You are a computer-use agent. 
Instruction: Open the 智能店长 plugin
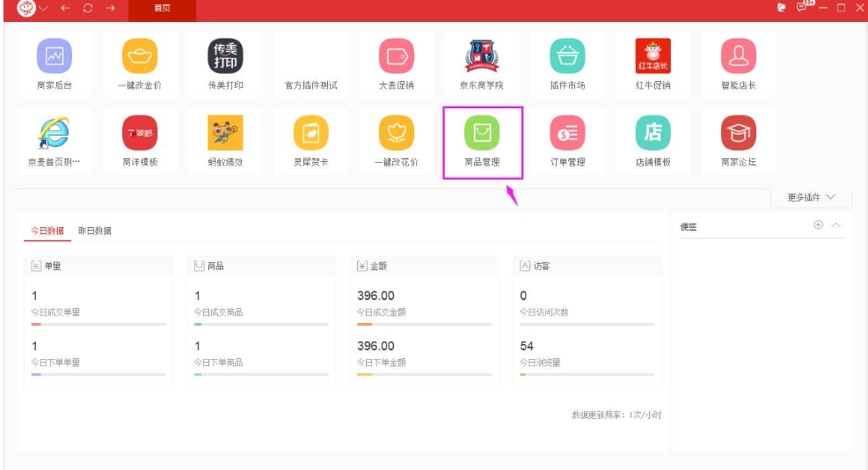pos(739,56)
